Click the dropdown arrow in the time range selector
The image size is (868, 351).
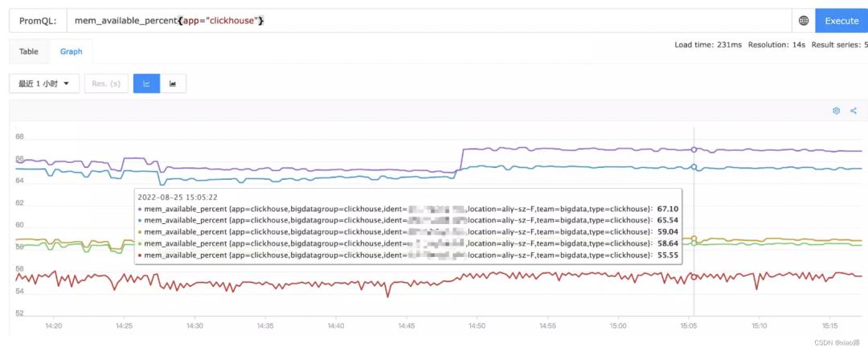point(67,84)
